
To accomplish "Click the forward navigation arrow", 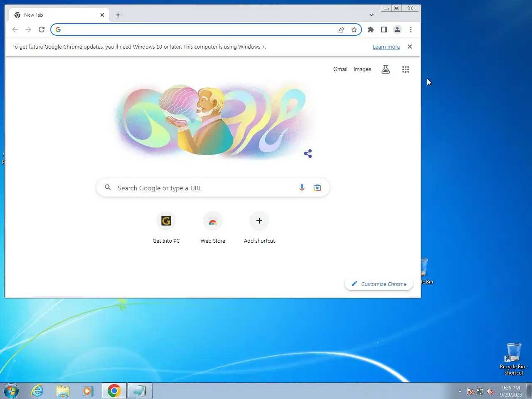I will (x=28, y=30).
